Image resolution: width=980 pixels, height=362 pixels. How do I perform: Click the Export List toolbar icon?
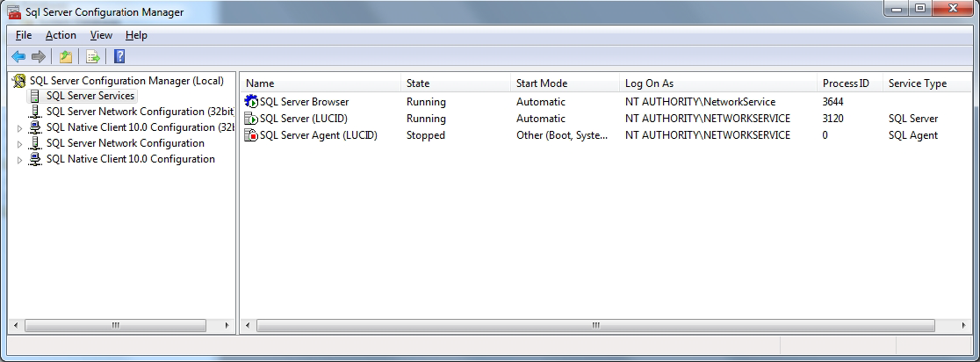coord(93,57)
